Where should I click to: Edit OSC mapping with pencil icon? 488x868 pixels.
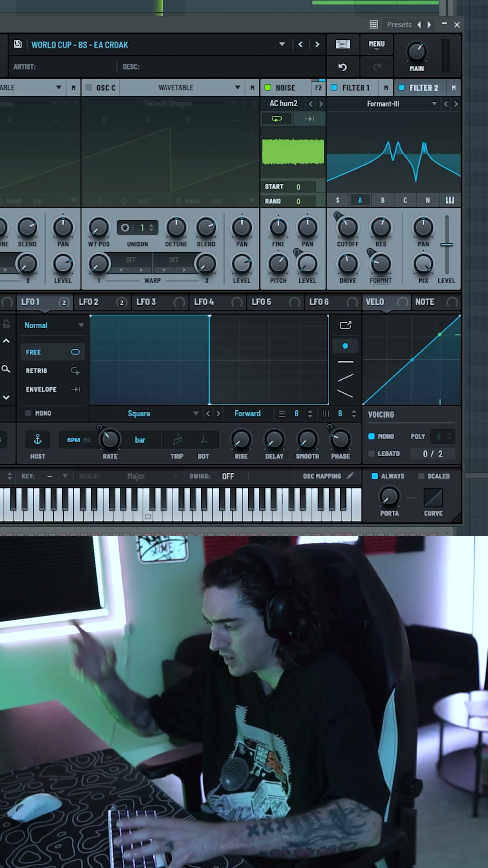coord(350,476)
